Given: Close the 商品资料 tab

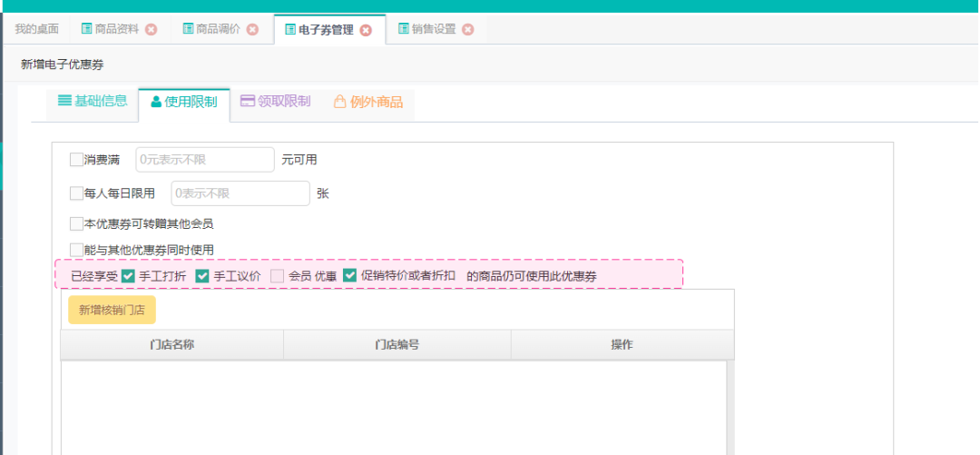Looking at the screenshot, I should 152,29.
